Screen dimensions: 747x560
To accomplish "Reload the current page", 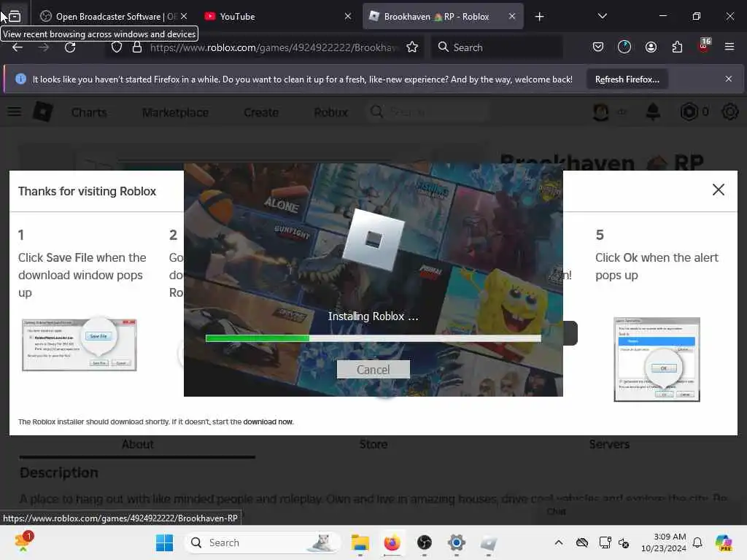I will click(x=70, y=47).
